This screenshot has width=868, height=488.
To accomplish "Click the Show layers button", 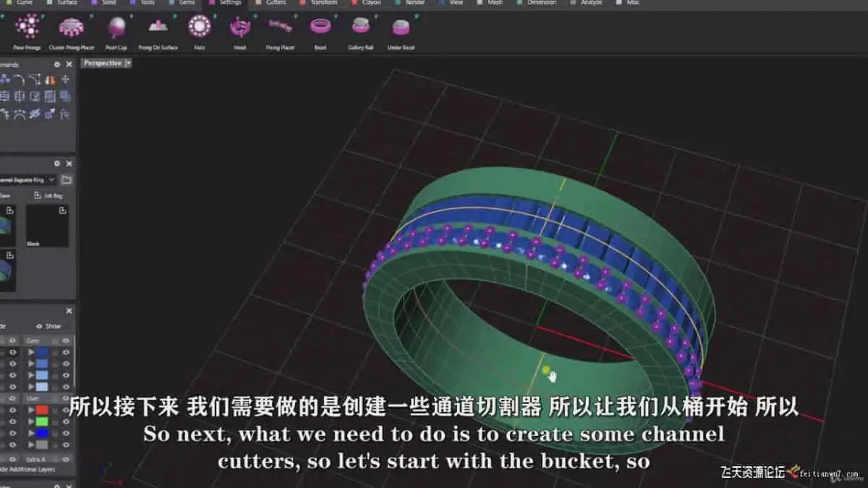I will [x=49, y=326].
